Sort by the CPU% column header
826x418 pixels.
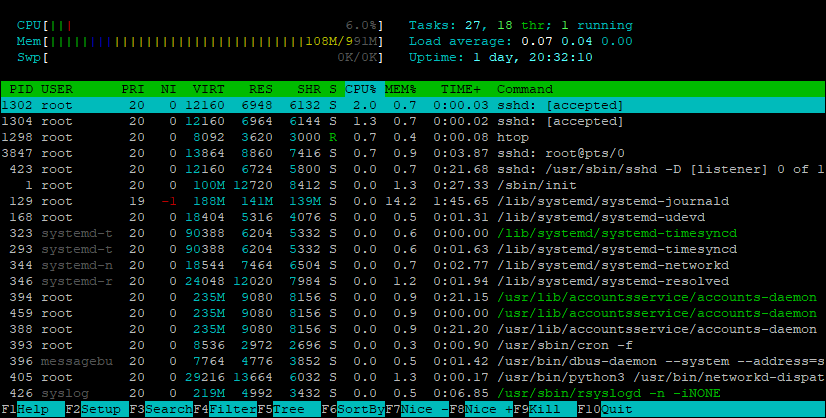point(363,89)
